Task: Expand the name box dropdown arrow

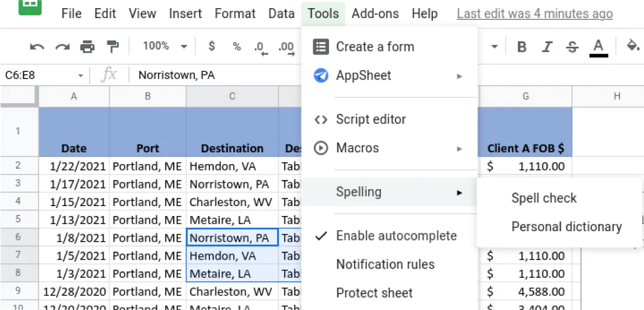Action: (80, 75)
